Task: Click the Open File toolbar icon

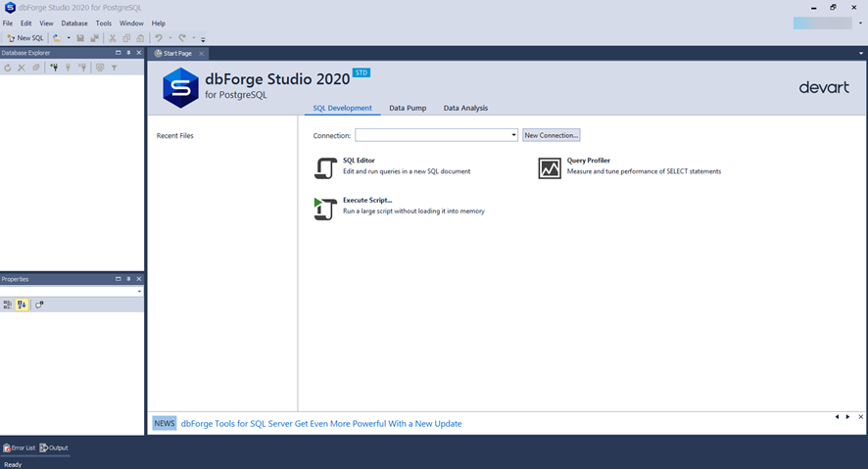Action: [57, 38]
